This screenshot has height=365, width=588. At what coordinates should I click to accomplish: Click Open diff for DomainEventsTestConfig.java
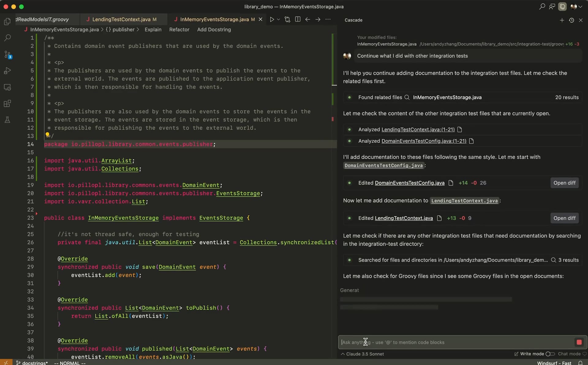click(564, 182)
